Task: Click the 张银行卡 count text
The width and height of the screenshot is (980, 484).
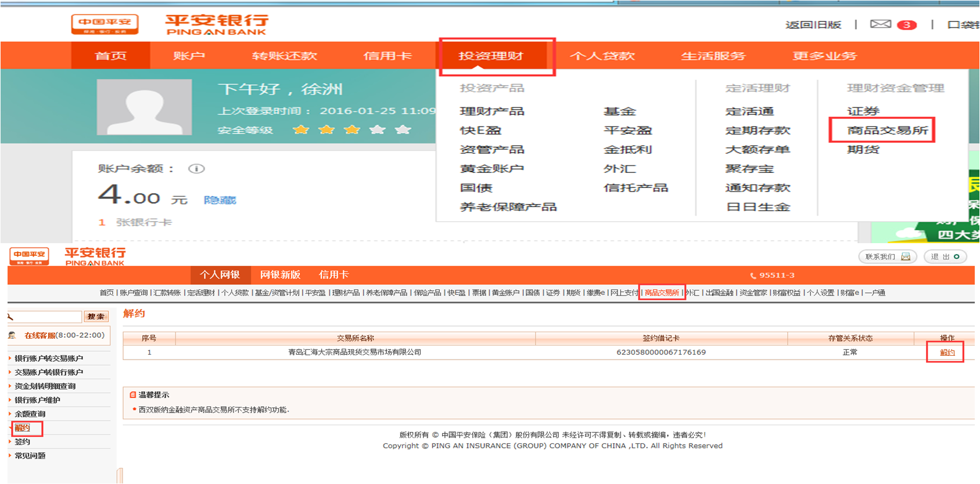Action: pos(143,222)
